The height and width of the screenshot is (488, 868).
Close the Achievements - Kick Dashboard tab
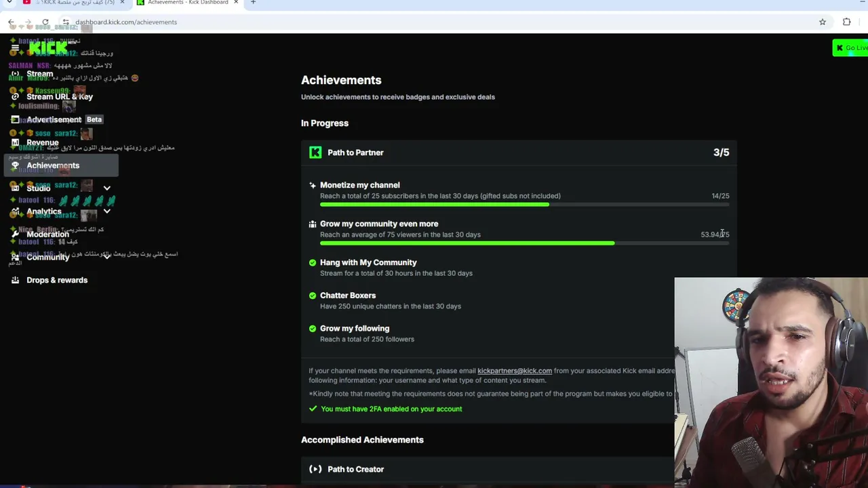236,3
